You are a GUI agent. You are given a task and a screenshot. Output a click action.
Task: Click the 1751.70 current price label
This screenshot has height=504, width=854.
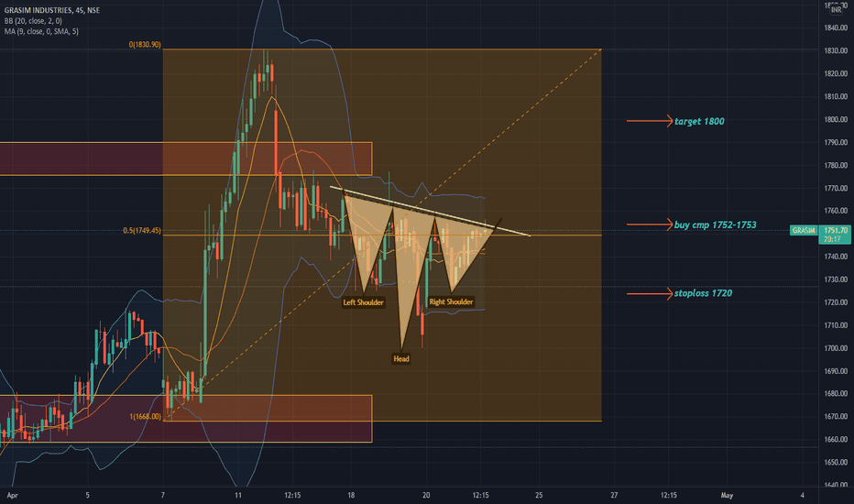(836, 231)
